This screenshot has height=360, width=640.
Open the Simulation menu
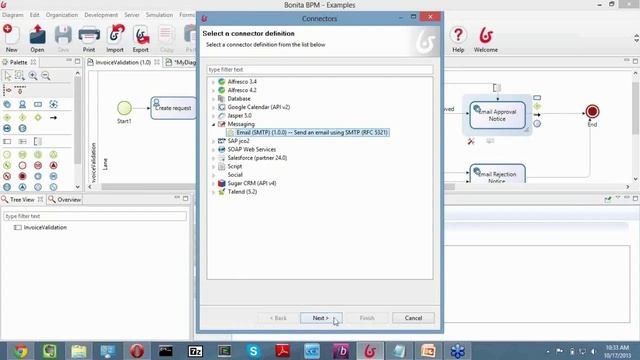pos(159,15)
